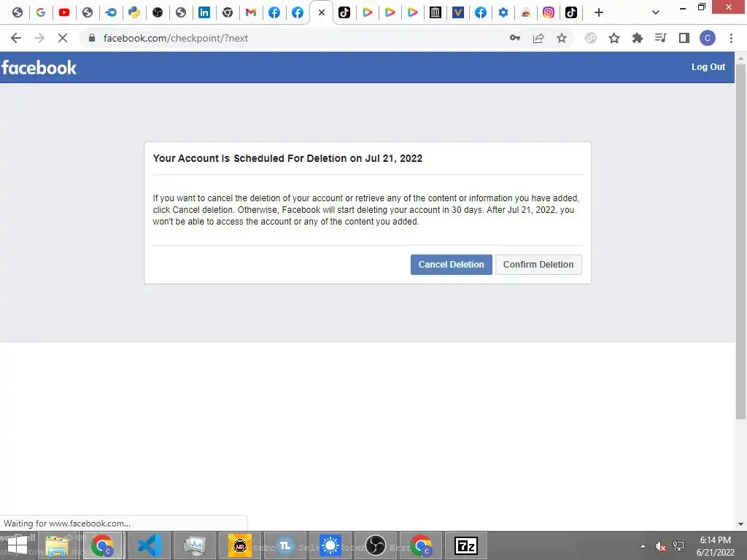The image size is (747, 560).
Task: Open File Explorer from the taskbar
Action: pos(57,545)
